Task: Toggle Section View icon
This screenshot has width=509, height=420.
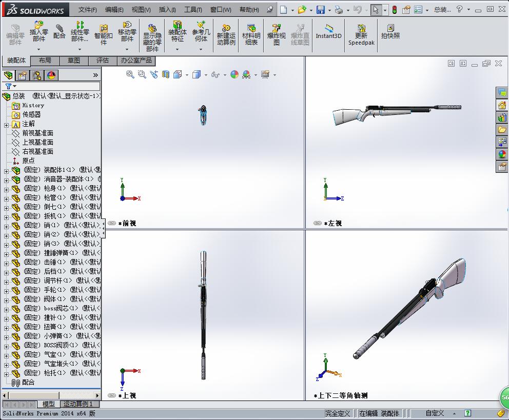Action: click(166, 74)
